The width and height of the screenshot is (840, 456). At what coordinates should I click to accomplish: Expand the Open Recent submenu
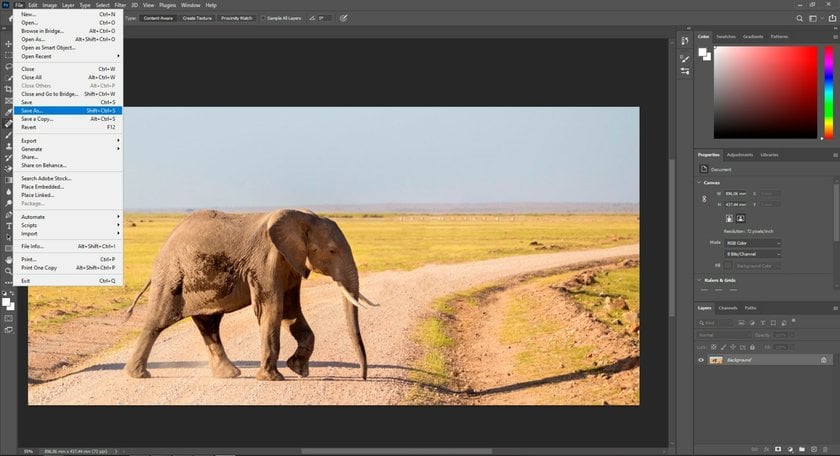click(x=68, y=56)
